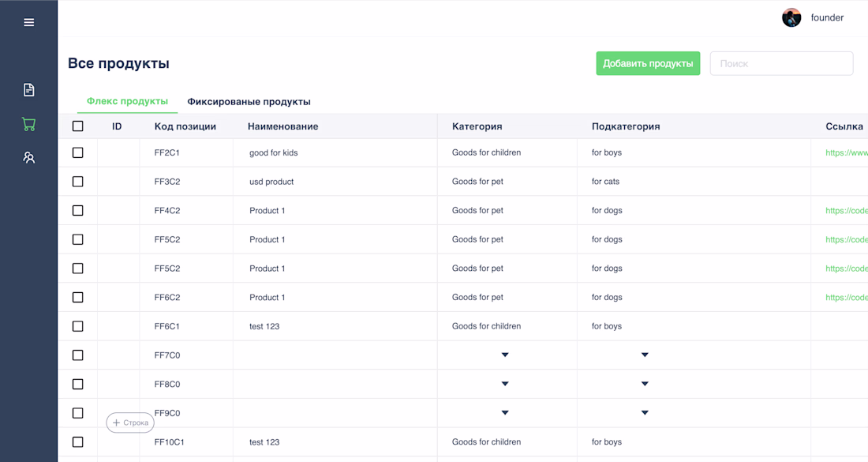Screen dimensions: 868x462
Task: Open the documents page icon in sidebar
Action: [28, 90]
